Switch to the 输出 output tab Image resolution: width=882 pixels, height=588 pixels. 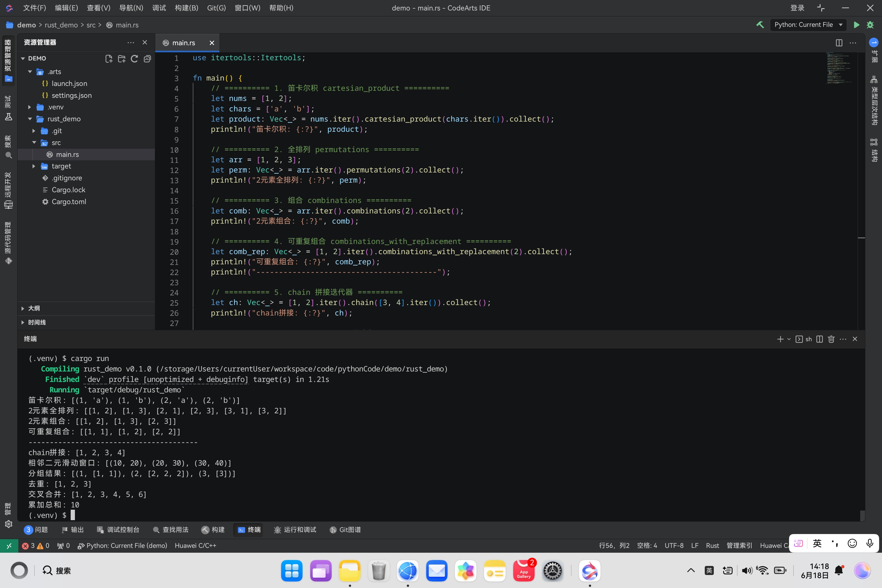73,529
